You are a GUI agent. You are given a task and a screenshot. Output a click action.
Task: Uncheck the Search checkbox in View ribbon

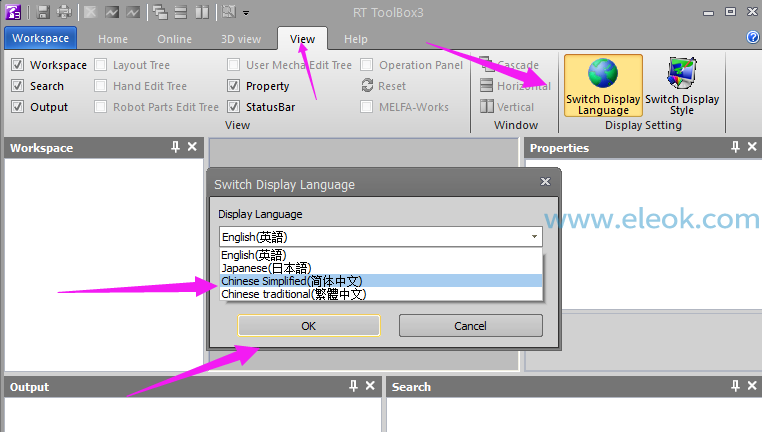point(17,86)
